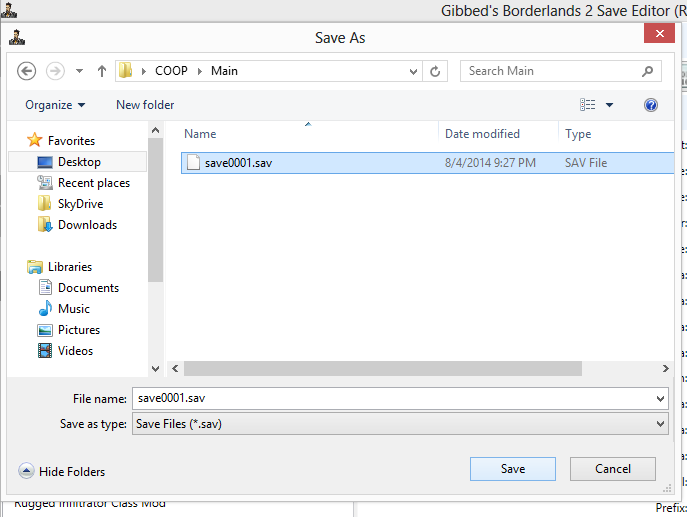Open the address bar history dropdown
The width and height of the screenshot is (687, 517).
413,71
